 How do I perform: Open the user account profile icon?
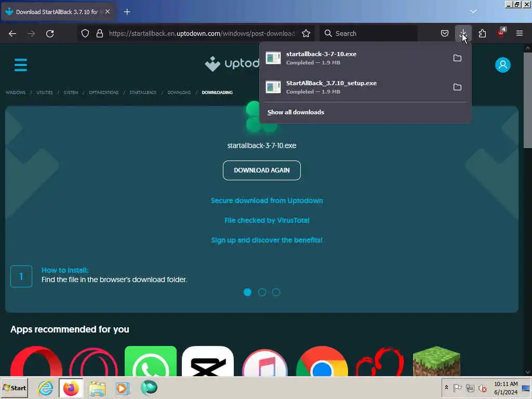(x=502, y=65)
